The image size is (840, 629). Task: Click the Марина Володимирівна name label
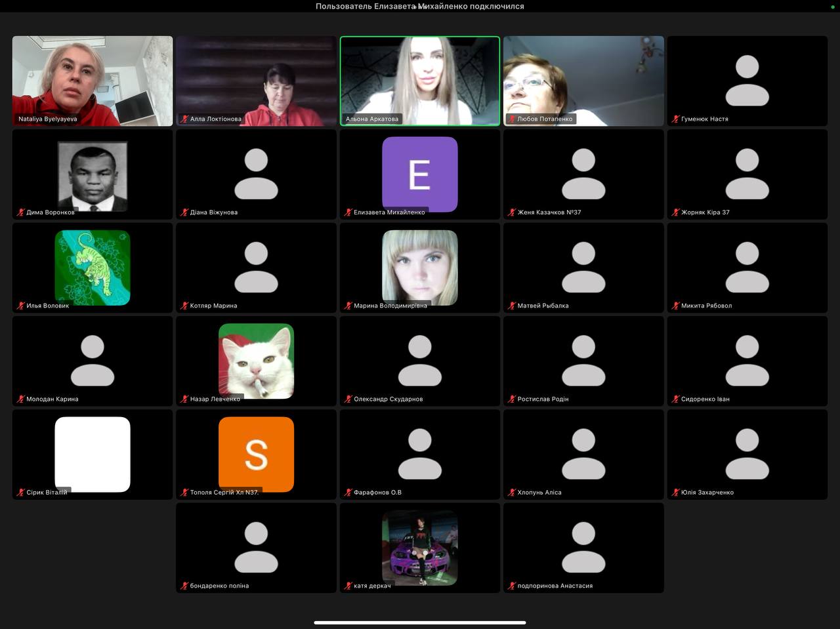[390, 306]
